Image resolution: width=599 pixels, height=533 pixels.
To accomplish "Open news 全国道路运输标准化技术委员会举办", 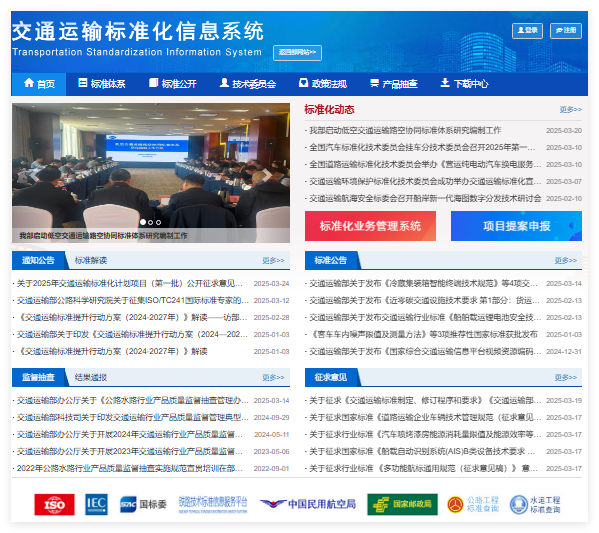I will point(425,164).
